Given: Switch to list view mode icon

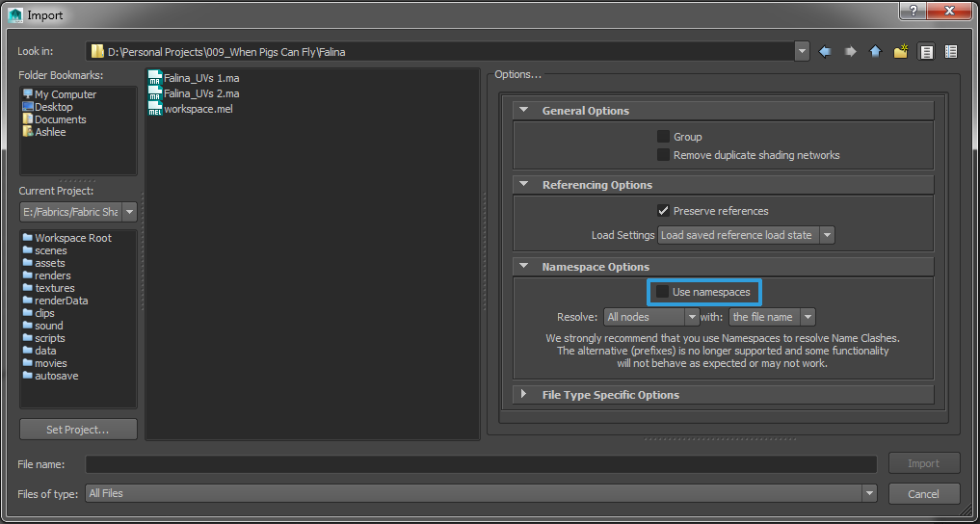Looking at the screenshot, I should (x=926, y=52).
